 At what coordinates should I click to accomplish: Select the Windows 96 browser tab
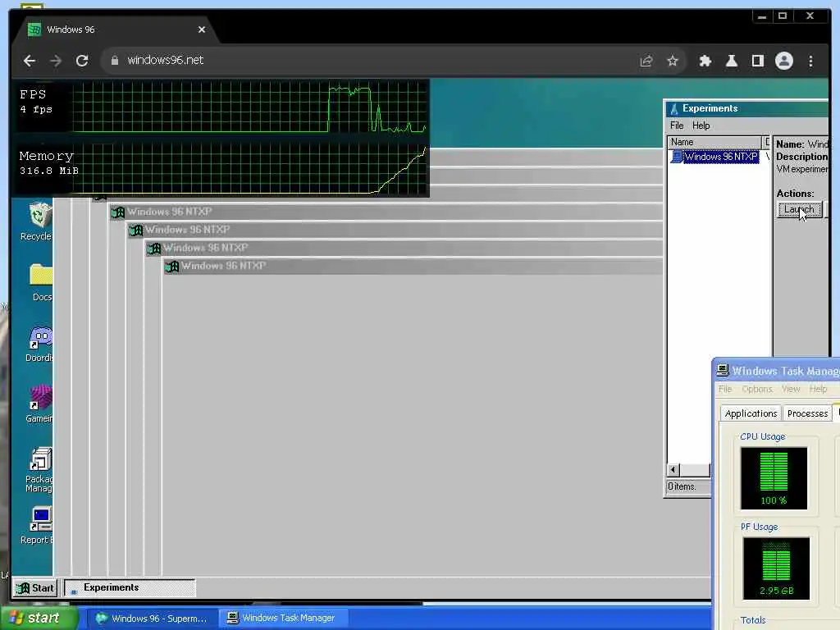pyautogui.click(x=115, y=30)
